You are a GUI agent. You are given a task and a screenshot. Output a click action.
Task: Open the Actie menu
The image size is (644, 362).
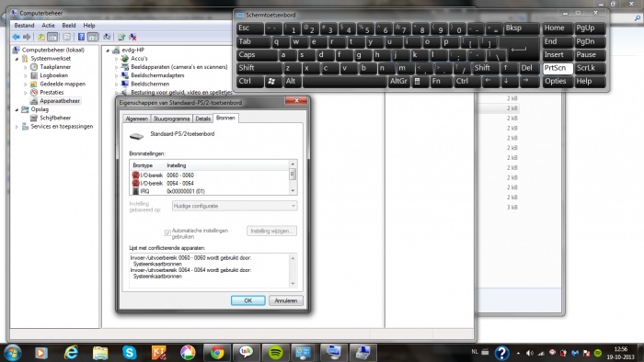coord(48,26)
